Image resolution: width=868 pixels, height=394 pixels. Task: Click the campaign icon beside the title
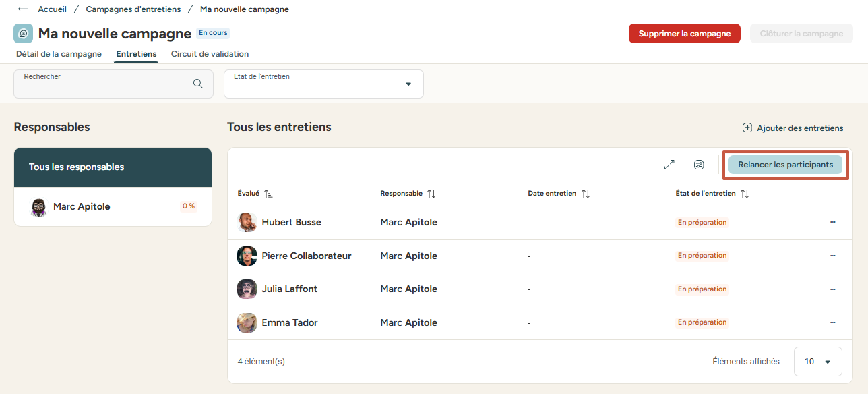point(23,34)
